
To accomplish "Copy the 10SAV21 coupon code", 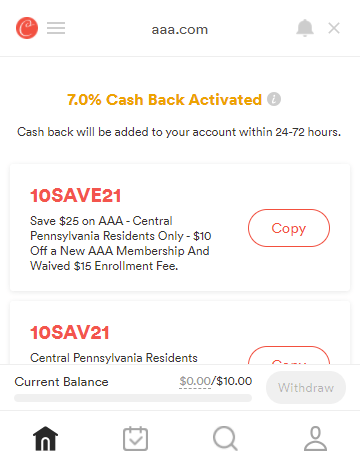I will (x=289, y=355).
